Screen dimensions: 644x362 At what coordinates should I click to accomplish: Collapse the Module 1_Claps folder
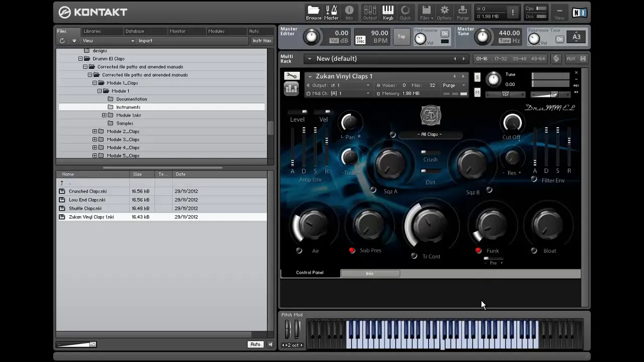pos(95,83)
